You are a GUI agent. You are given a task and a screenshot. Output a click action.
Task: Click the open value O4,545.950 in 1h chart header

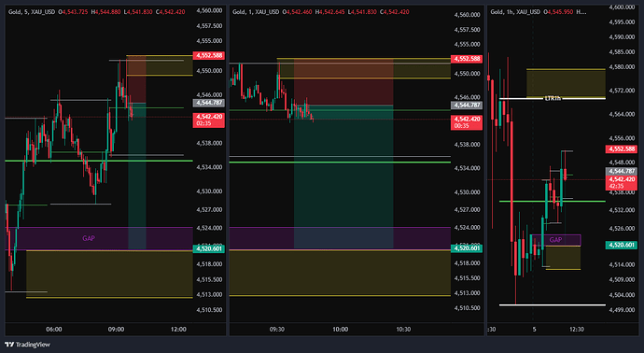coord(558,12)
